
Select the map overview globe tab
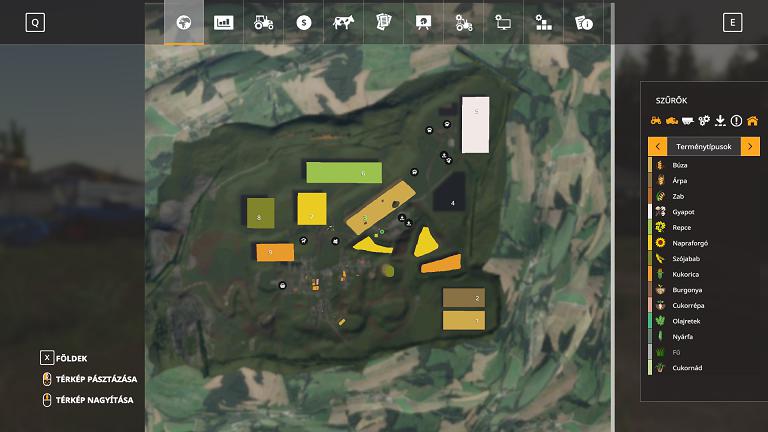(x=183, y=22)
